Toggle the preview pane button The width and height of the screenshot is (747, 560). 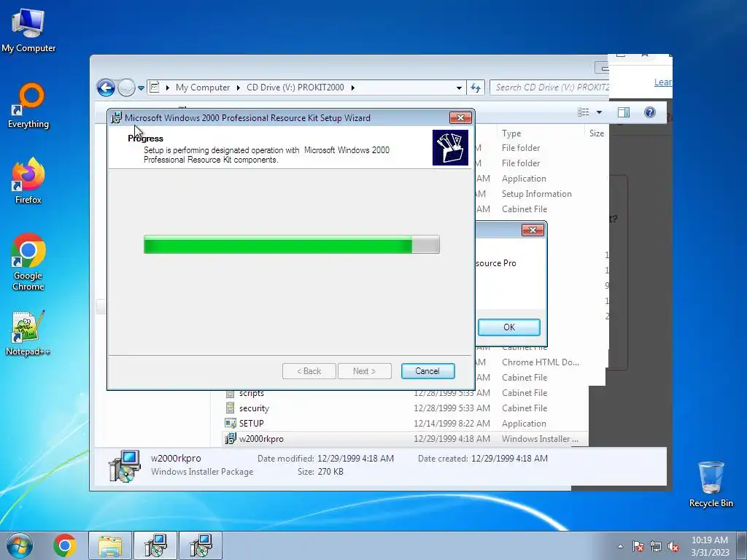tap(623, 112)
